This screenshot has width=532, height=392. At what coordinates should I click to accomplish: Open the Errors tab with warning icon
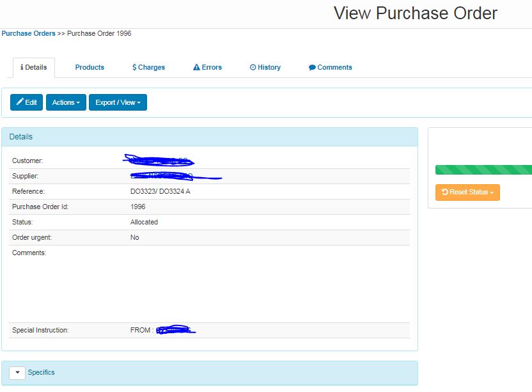click(207, 67)
